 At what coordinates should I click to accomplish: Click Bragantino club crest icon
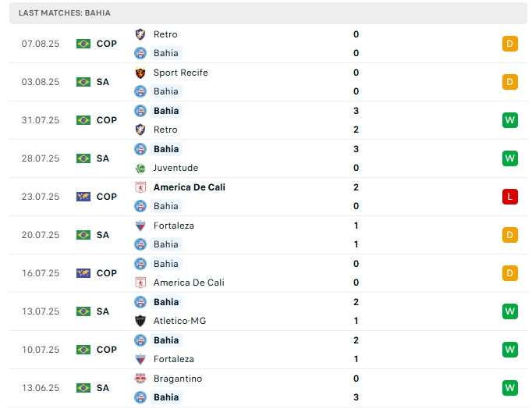click(140, 379)
